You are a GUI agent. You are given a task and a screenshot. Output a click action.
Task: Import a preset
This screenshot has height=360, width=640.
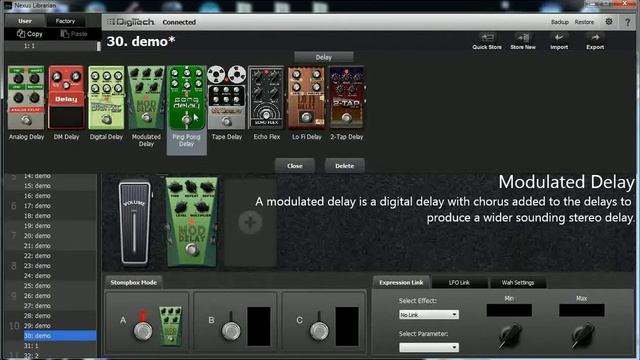(559, 42)
